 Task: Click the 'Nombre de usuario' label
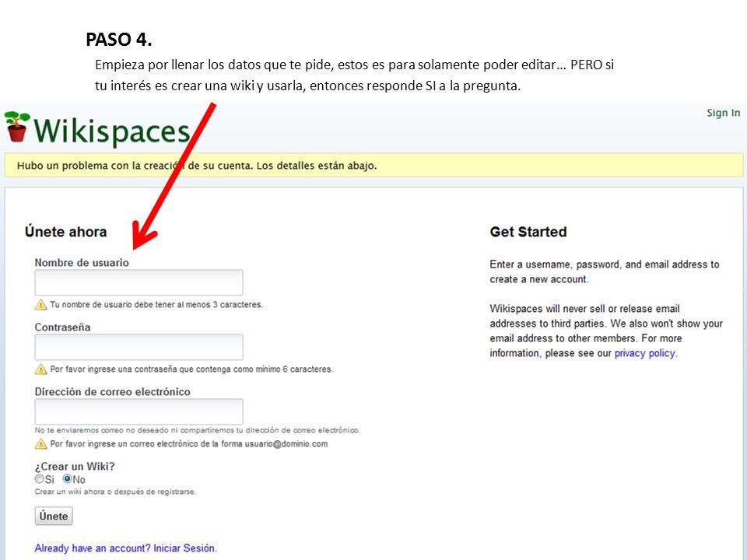(82, 263)
